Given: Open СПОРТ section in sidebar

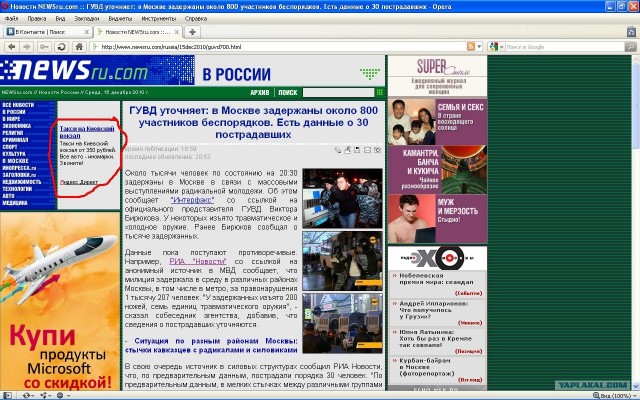Looking at the screenshot, I should 10,147.
